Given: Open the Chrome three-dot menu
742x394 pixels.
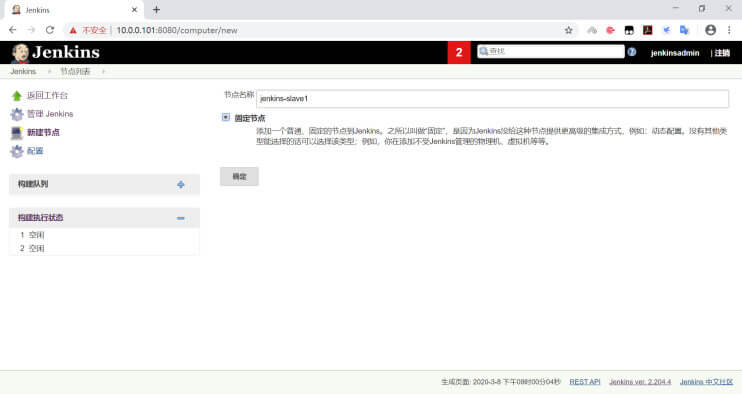Looking at the screenshot, I should coord(729,30).
